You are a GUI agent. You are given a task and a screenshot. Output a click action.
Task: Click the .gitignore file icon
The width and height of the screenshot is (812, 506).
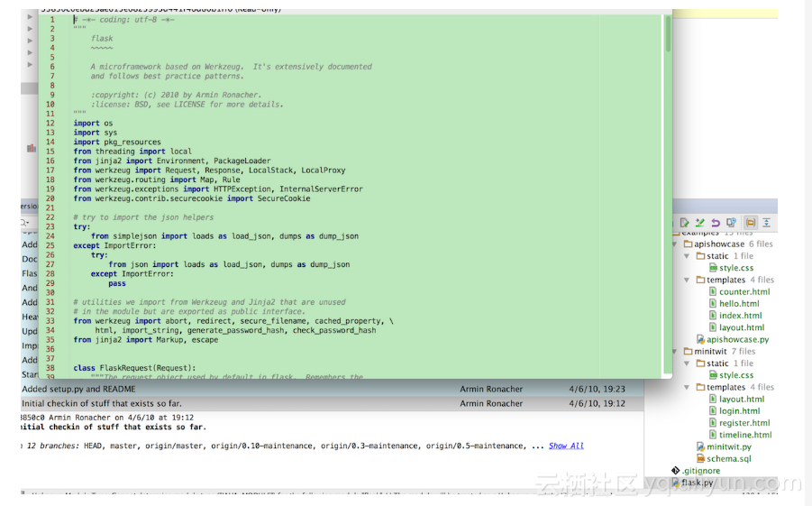(675, 470)
